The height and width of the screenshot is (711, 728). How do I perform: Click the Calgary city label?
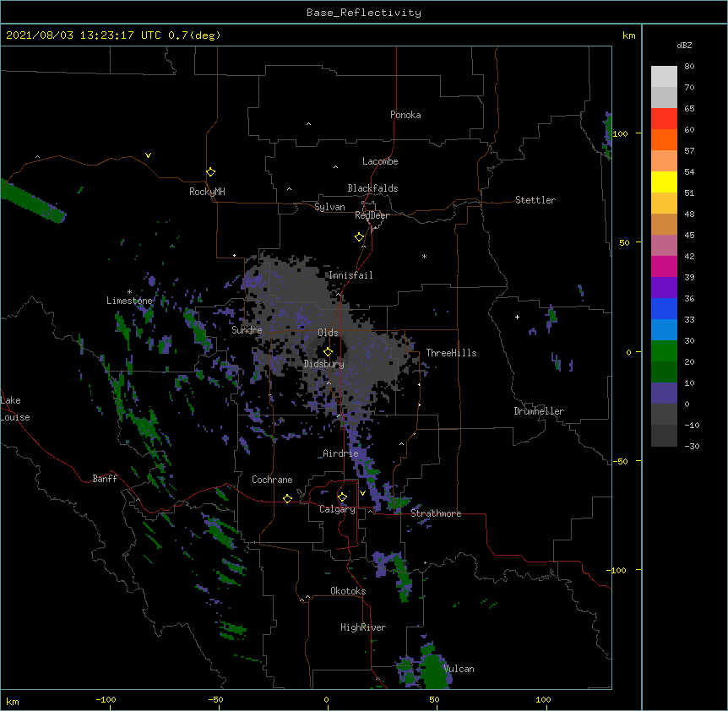tap(337, 509)
